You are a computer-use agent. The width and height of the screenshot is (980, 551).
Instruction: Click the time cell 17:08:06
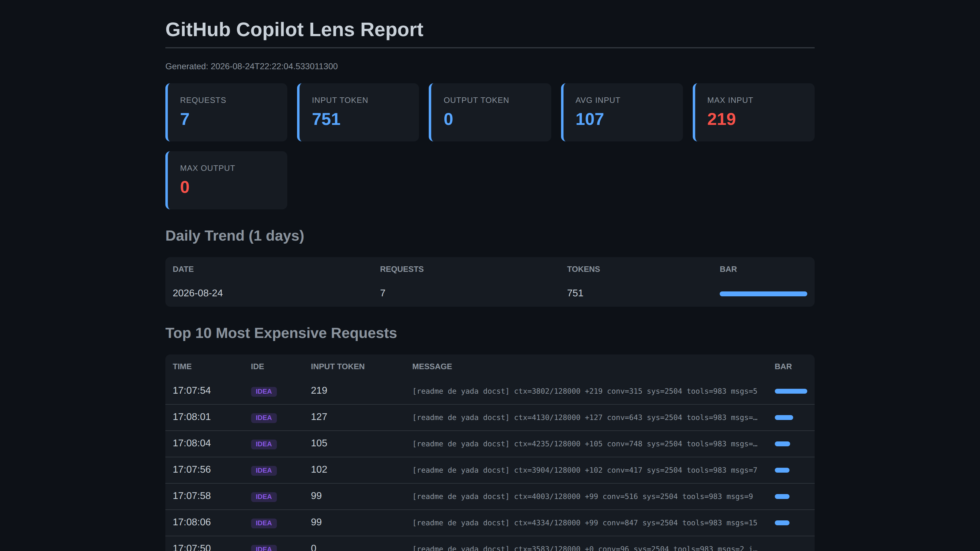[191, 522]
